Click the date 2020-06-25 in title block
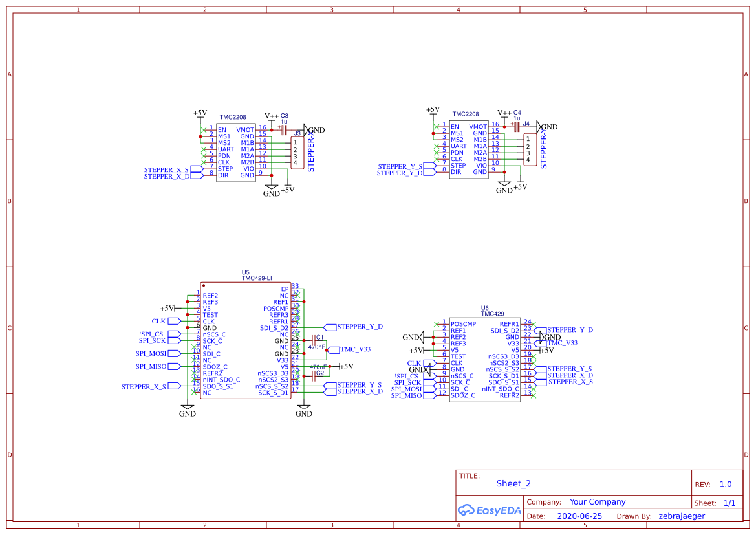The image size is (756, 535). point(579,516)
